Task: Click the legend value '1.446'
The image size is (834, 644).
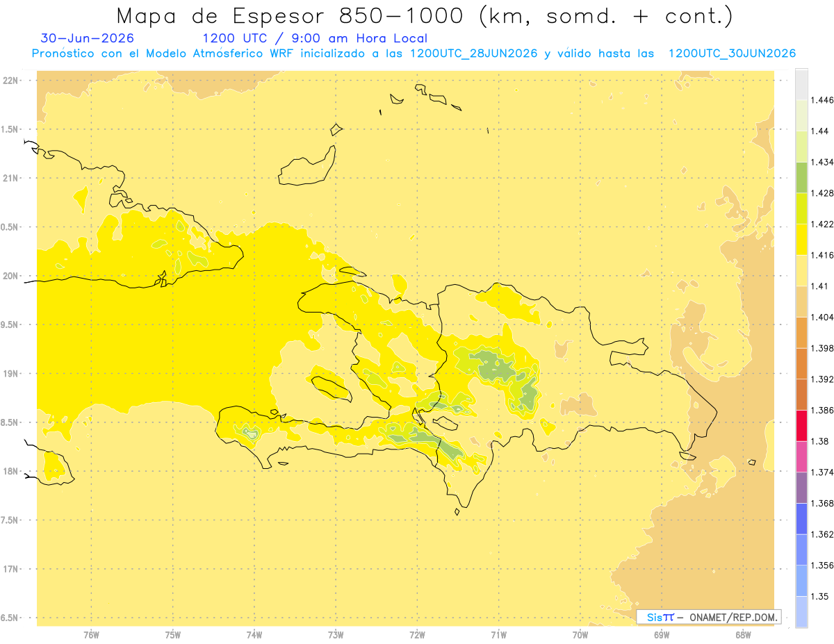Action: (x=822, y=100)
